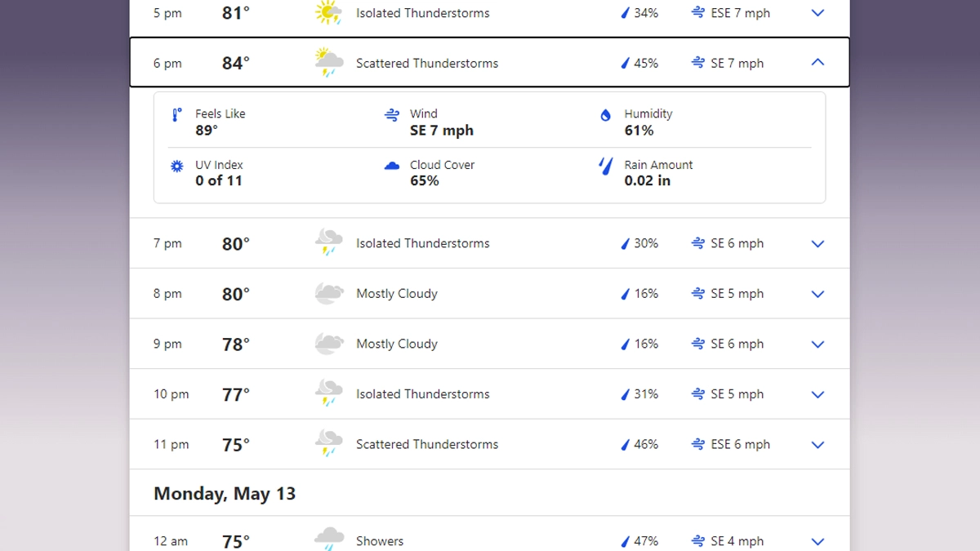Click the Wind icon in details panel
Viewport: 980px width, 551px height.
coord(392,115)
